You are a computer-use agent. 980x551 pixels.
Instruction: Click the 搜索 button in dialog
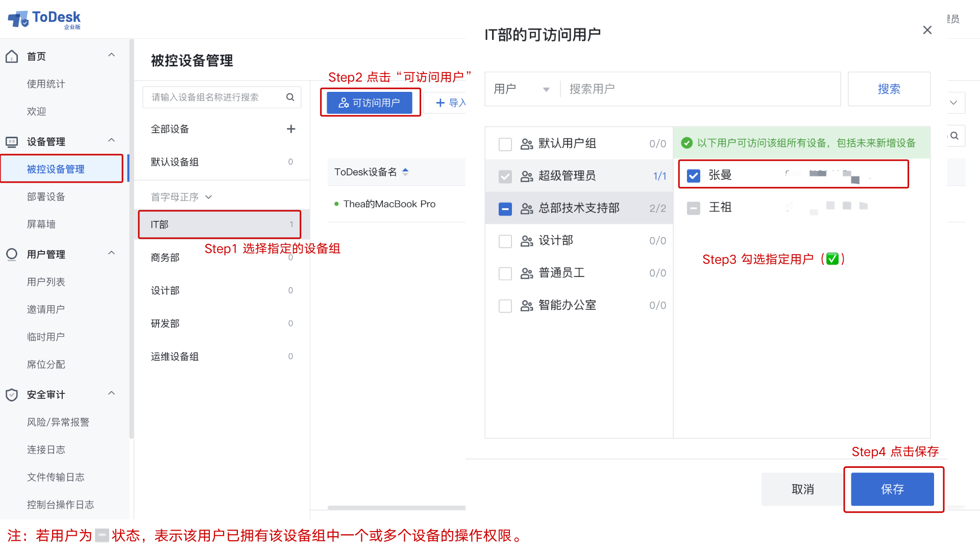point(889,89)
